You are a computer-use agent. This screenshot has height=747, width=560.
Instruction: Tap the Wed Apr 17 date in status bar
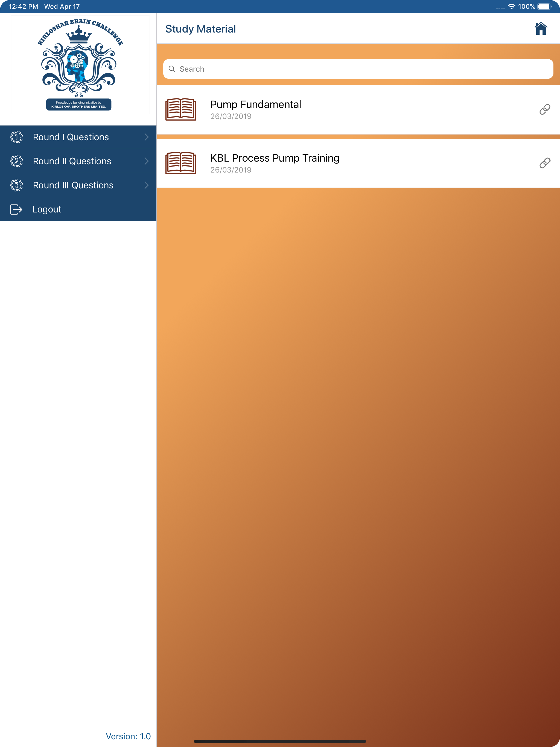pyautogui.click(x=62, y=6)
